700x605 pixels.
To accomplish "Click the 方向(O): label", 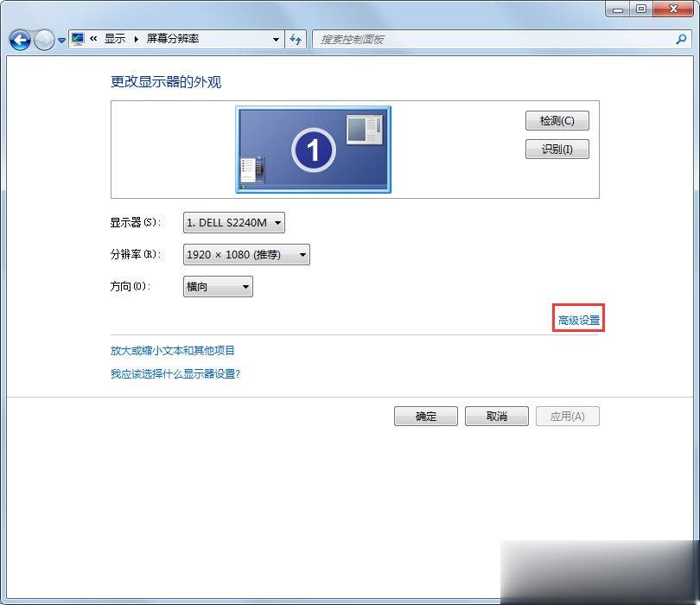I will point(130,286).
